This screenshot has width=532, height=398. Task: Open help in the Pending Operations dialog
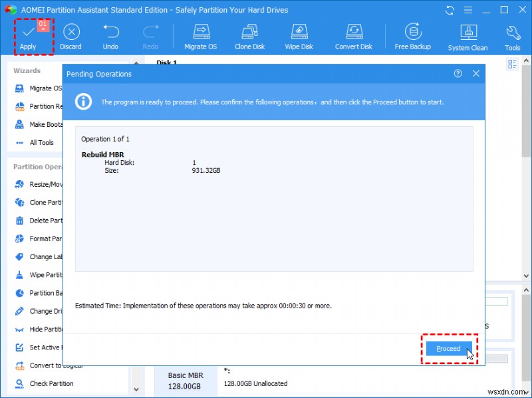pyautogui.click(x=458, y=74)
